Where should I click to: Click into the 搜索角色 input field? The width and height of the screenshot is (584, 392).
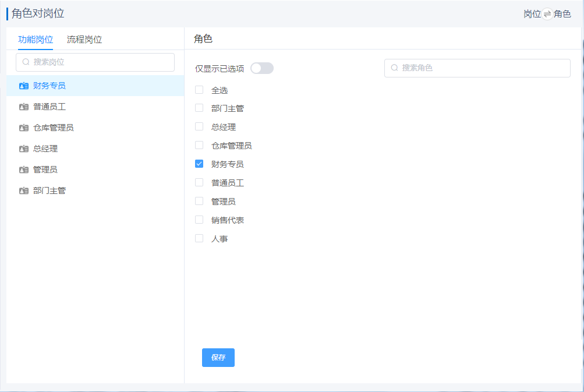click(x=483, y=68)
